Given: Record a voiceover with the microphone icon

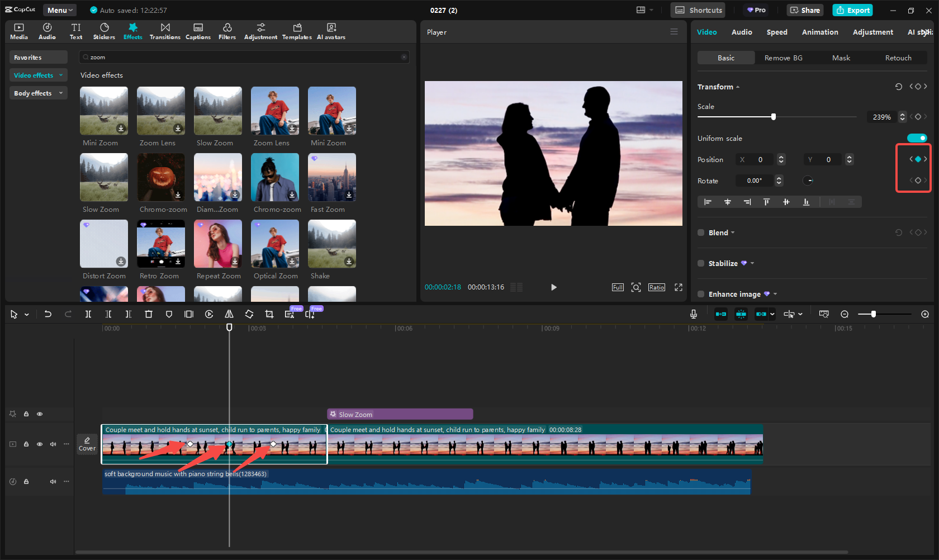Looking at the screenshot, I should pos(693,314).
